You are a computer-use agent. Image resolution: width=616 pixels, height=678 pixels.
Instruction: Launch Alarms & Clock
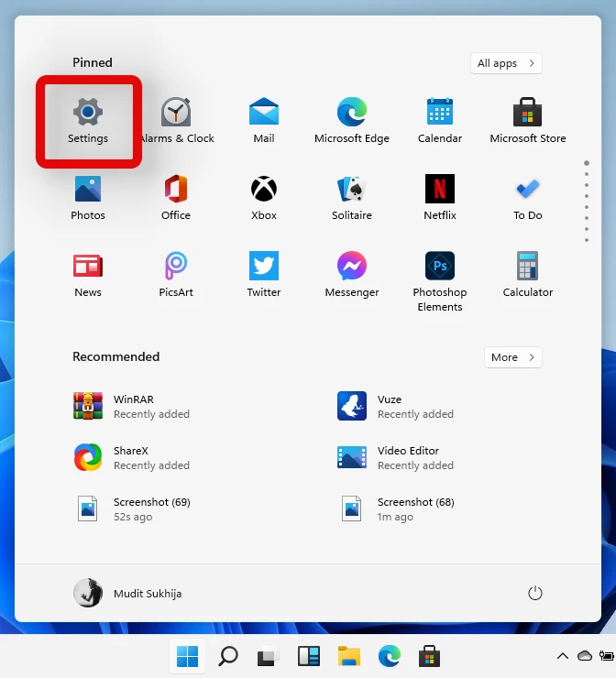tap(176, 121)
